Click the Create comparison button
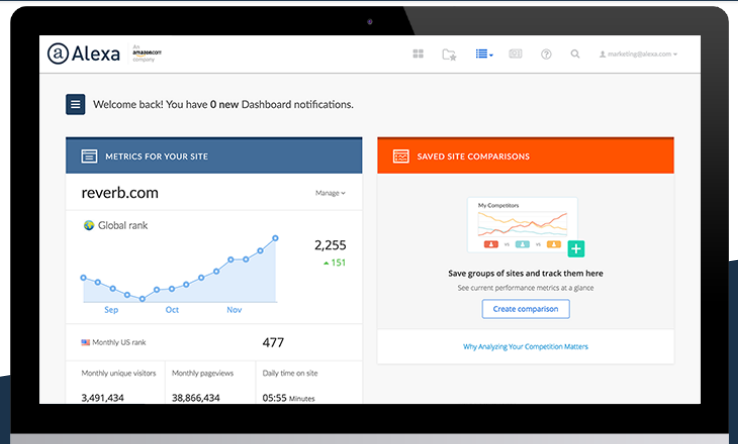Screen dimensions: 738x444 coord(526,309)
